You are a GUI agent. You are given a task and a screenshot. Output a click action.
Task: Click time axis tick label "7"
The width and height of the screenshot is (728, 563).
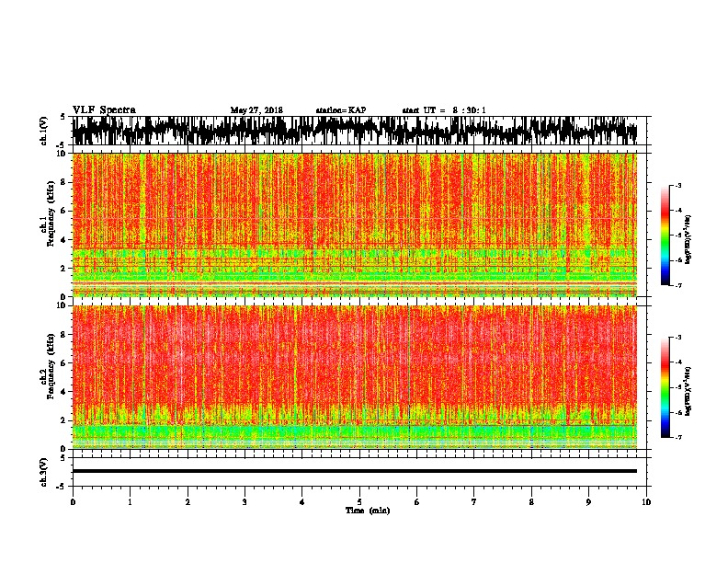coord(474,502)
